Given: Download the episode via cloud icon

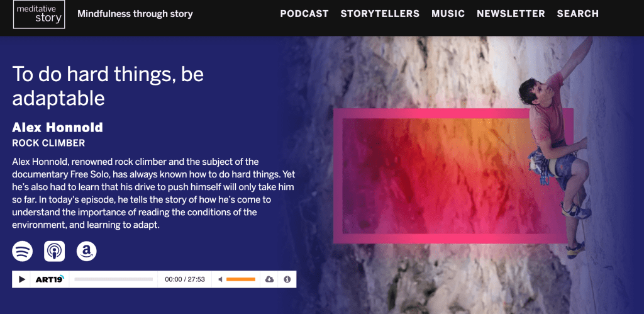Looking at the screenshot, I should [269, 279].
